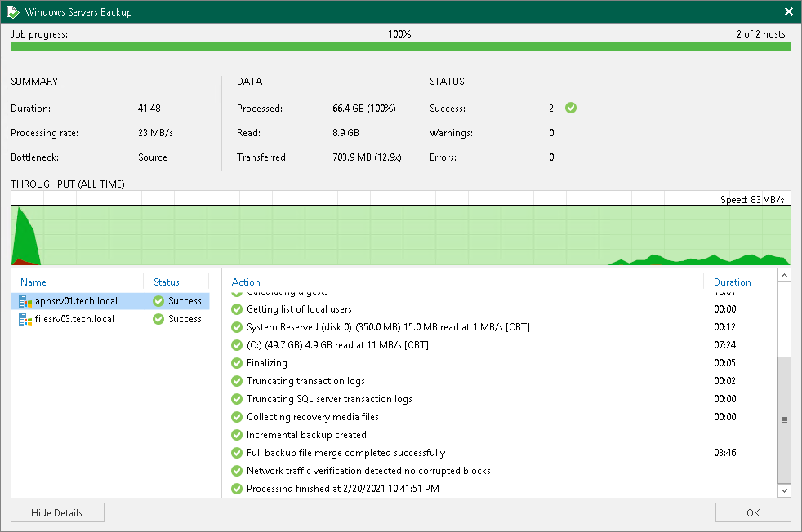802x532 pixels.
Task: Click the checkmark beside (C:) (49.7 GB) entry
Action: tap(236, 345)
